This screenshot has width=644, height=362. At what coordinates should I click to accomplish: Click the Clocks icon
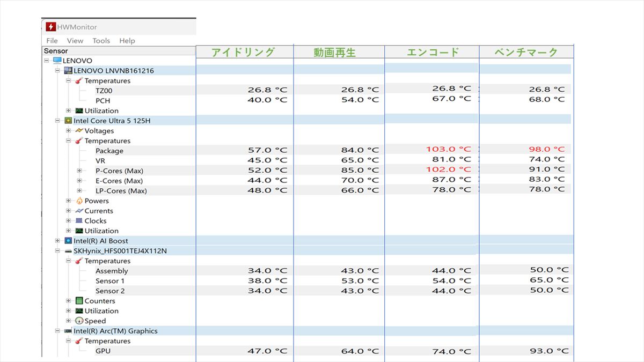pos(79,221)
